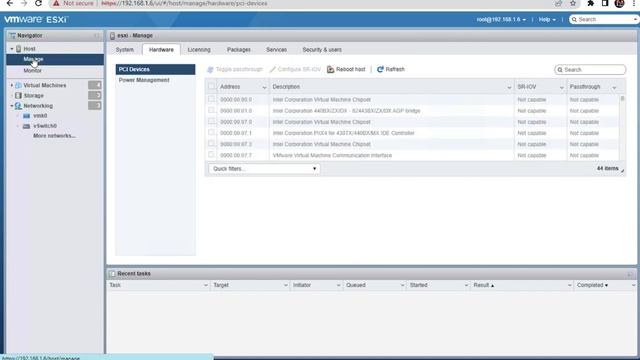
Task: Check the box for device 0000:00:07.3
Action: tap(211, 143)
